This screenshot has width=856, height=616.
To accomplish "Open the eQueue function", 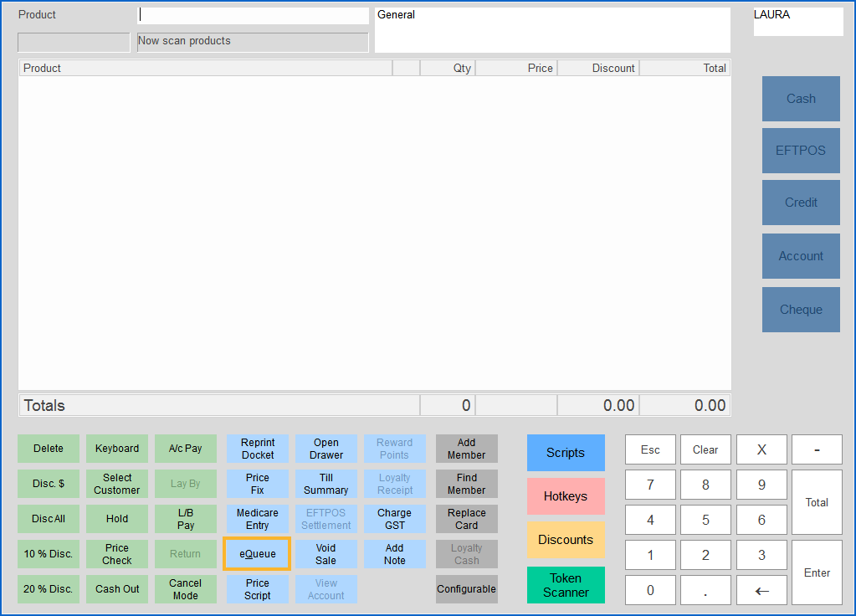I will pos(257,554).
